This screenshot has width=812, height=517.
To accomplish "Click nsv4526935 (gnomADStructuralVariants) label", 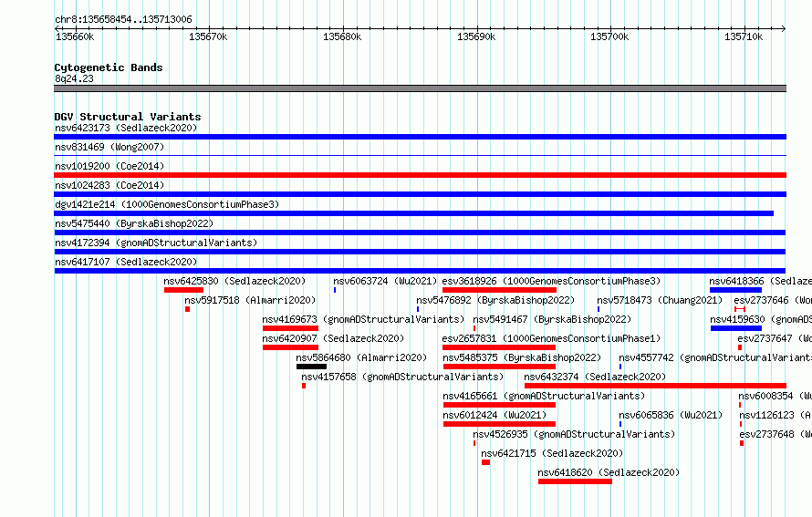I will [574, 434].
